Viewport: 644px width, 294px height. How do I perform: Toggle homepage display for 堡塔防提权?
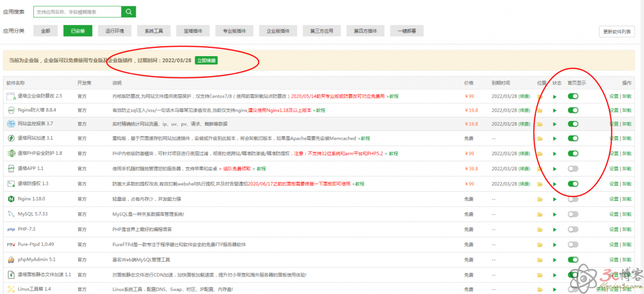pyautogui.click(x=573, y=184)
